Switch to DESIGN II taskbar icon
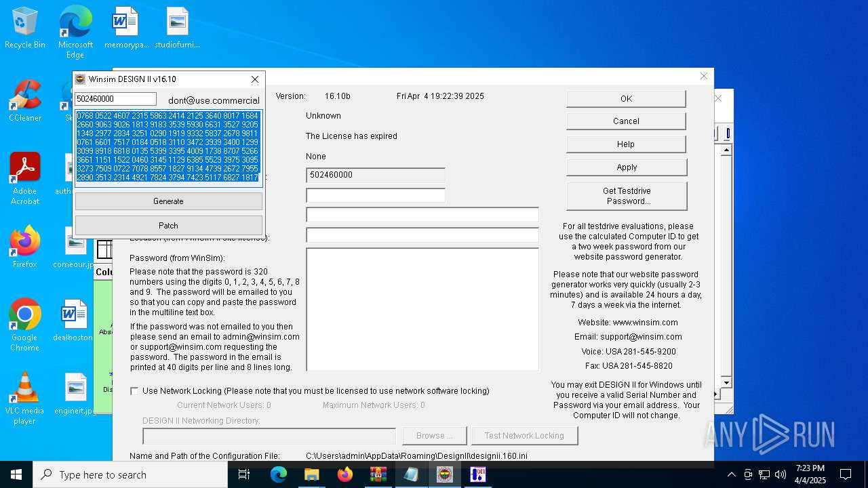The image size is (868, 488). click(478, 474)
